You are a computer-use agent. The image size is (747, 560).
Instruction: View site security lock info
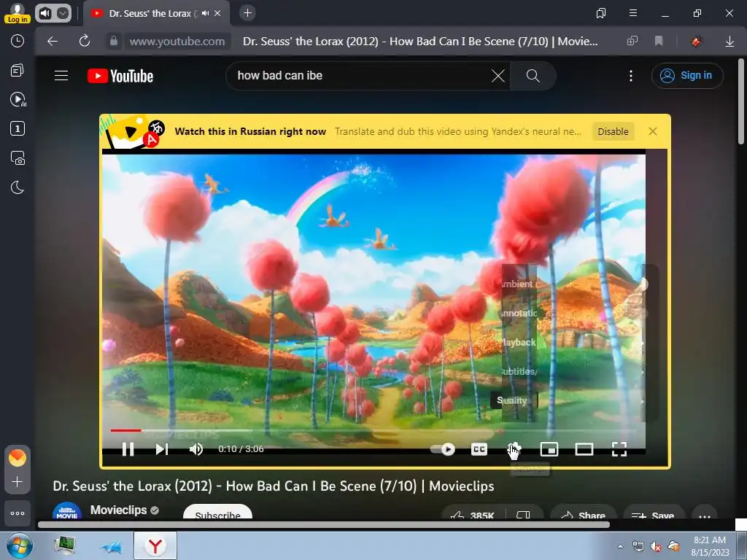tap(113, 42)
